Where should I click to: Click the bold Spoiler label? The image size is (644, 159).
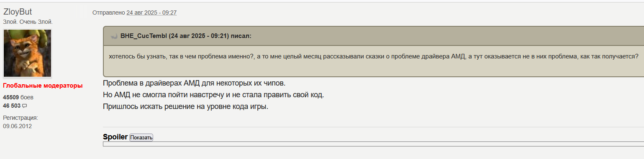pyautogui.click(x=115, y=137)
